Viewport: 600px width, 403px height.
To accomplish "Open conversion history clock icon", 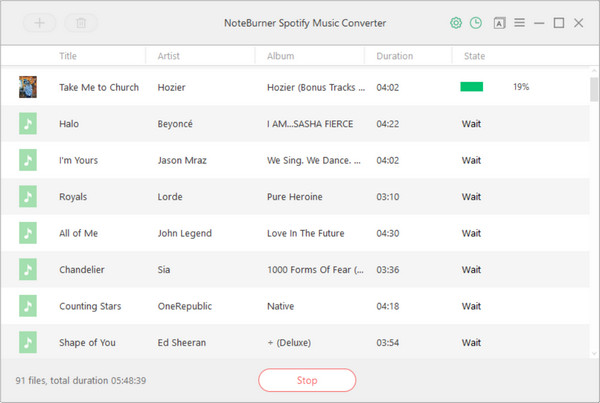I will coord(476,23).
